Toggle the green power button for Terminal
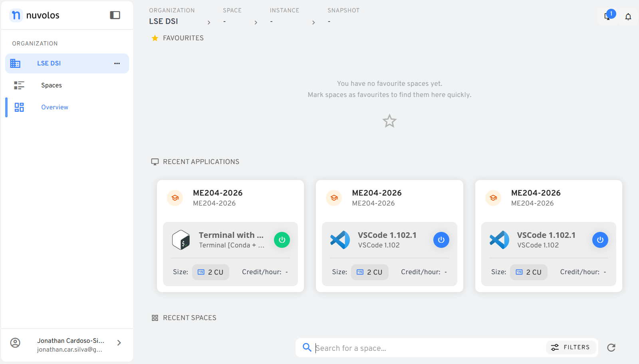Image resolution: width=639 pixels, height=364 pixels. click(282, 240)
